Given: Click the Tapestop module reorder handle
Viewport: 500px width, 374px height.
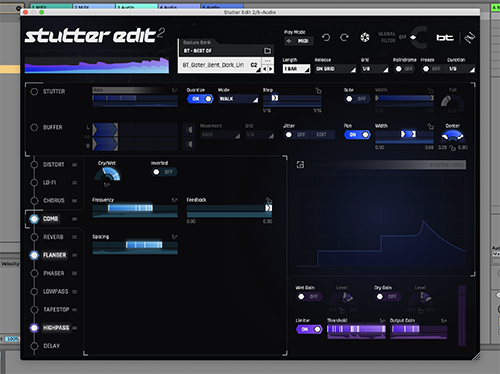Looking at the screenshot, I should point(75,310).
